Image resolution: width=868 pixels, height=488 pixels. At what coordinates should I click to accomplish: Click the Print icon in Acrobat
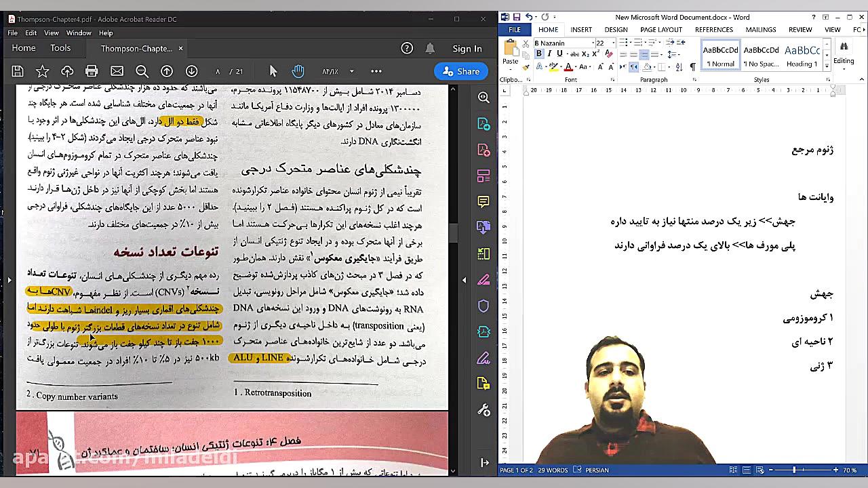point(92,71)
